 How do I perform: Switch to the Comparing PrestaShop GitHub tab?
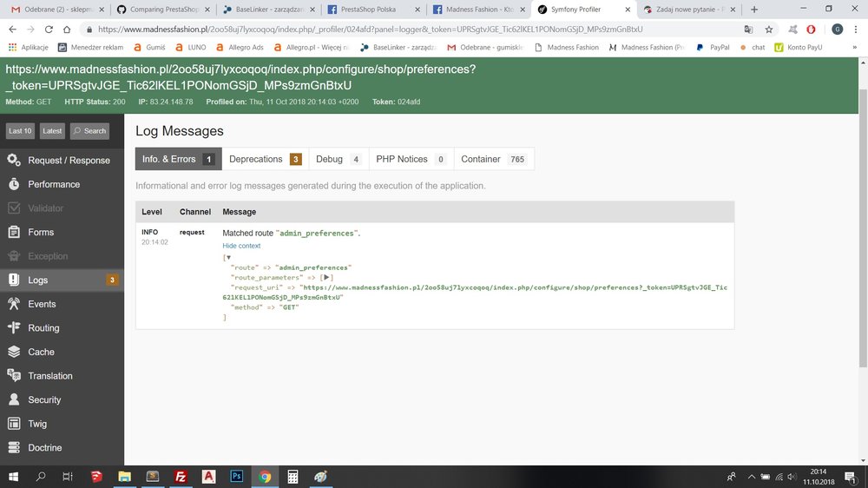coord(163,10)
